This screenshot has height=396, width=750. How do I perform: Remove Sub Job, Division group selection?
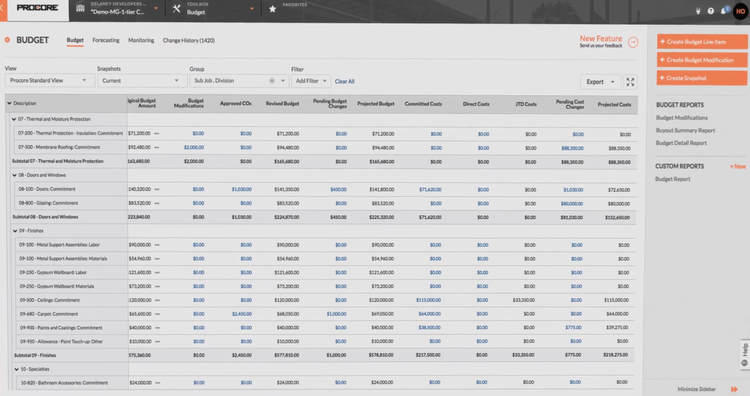click(x=272, y=80)
